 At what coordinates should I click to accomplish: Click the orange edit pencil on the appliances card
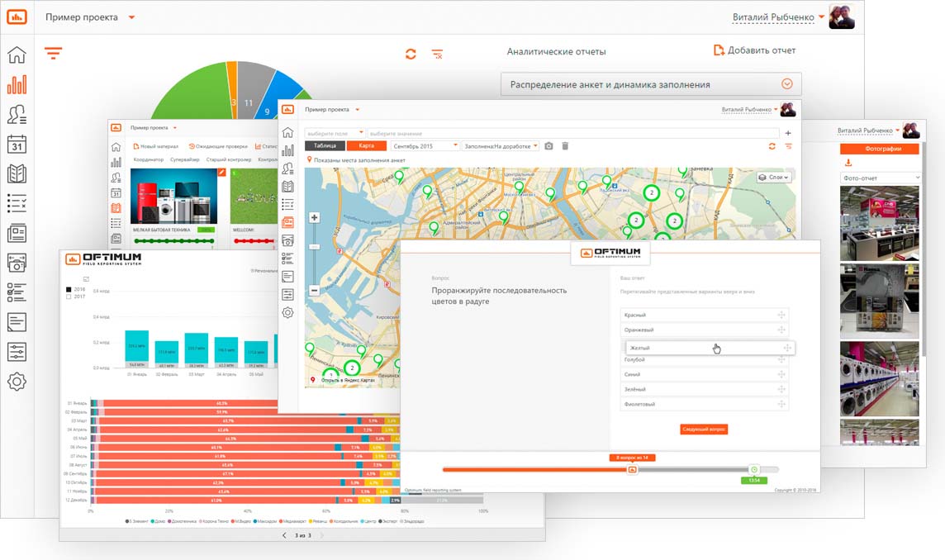click(221, 173)
